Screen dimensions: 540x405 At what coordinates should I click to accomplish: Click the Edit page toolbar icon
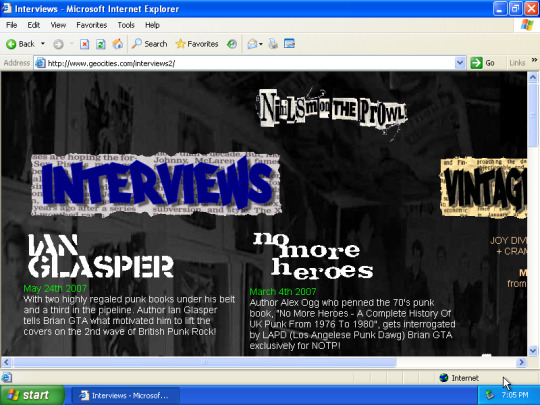pos(289,44)
